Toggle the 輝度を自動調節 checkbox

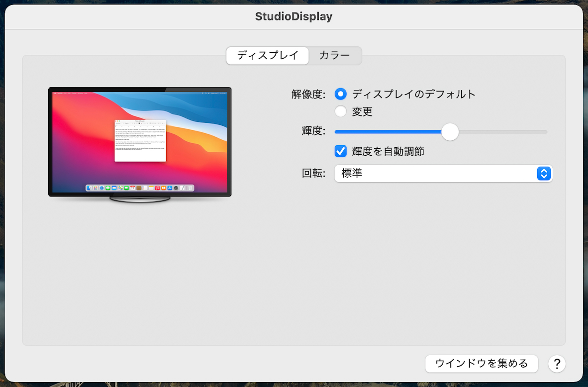tap(341, 151)
